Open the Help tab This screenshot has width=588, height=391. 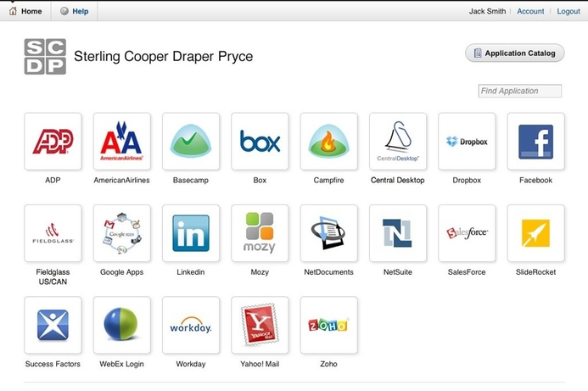75,11
